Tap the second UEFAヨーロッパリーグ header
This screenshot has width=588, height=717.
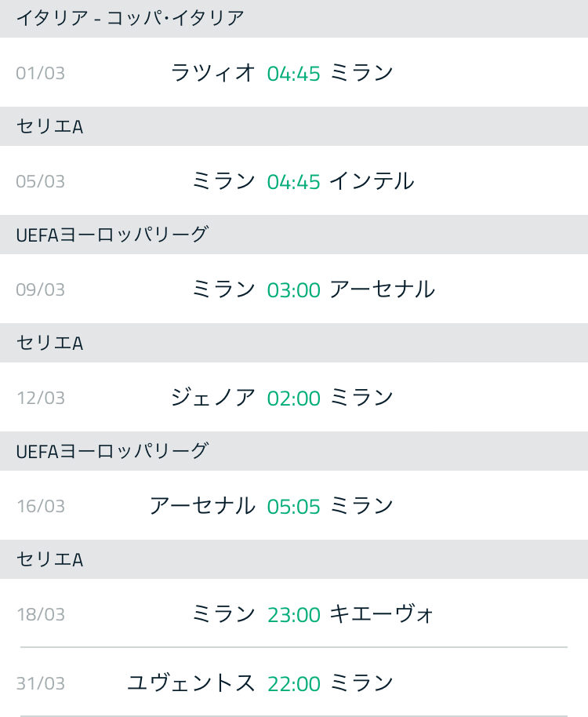[x=294, y=451]
